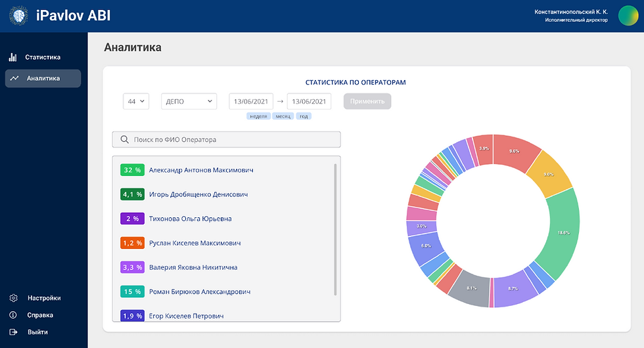Select the год period chip
The height and width of the screenshot is (348, 644).
[x=304, y=116]
